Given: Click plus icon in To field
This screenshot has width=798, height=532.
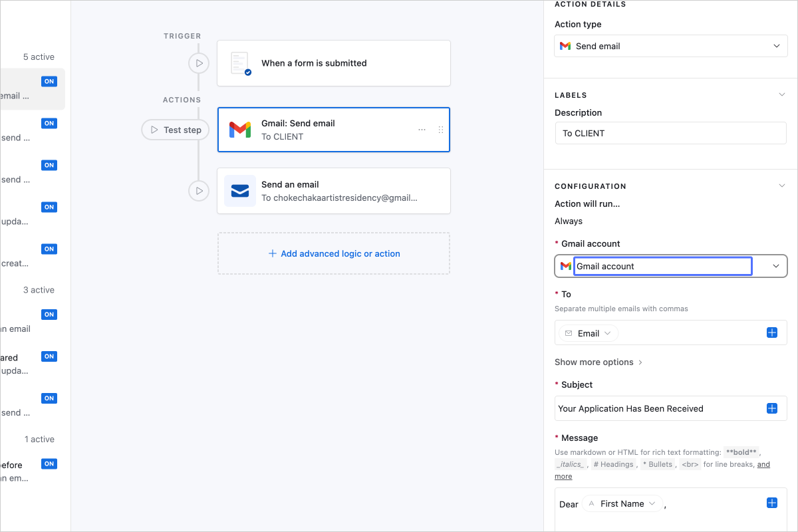Looking at the screenshot, I should point(772,332).
